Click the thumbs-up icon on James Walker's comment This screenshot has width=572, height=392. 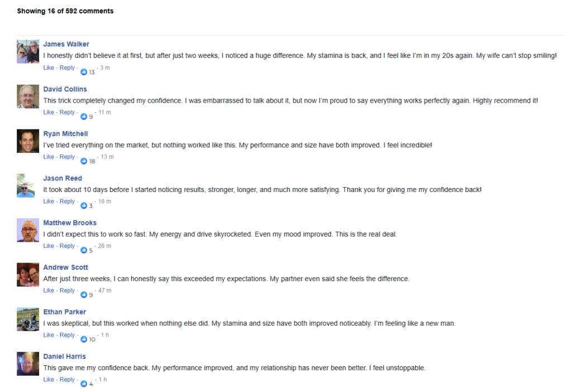(x=84, y=72)
